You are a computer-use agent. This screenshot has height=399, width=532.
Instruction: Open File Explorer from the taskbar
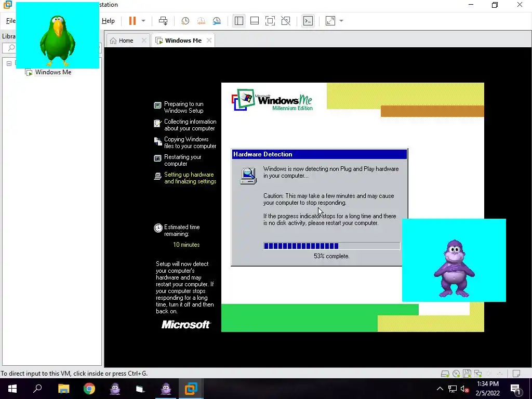(x=63, y=389)
